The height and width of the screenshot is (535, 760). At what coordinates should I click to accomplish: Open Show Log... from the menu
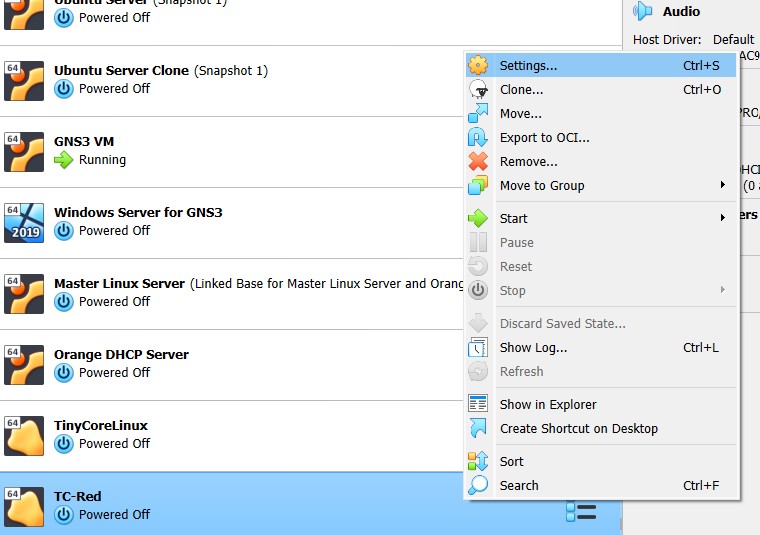click(601, 347)
